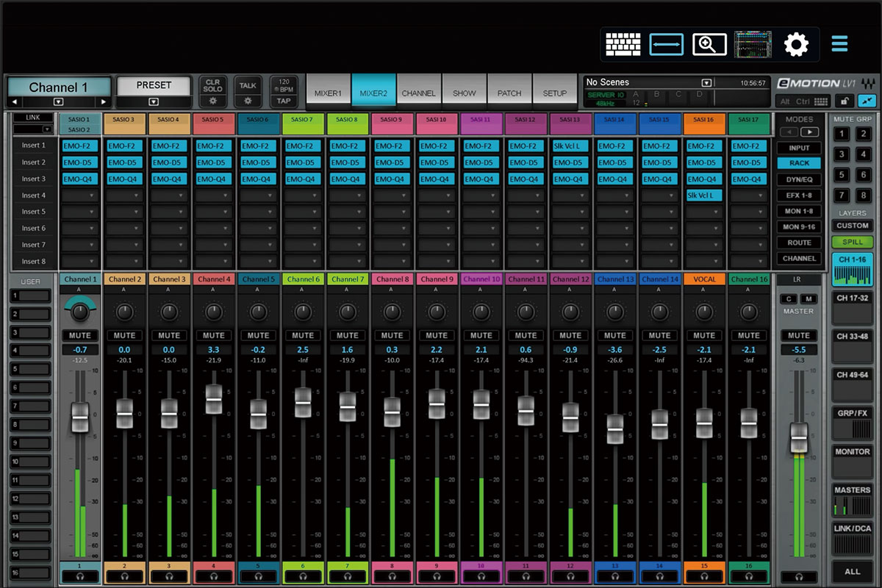Image resolution: width=882 pixels, height=588 pixels.
Task: Activate the zoom magnifier icon
Action: (709, 44)
